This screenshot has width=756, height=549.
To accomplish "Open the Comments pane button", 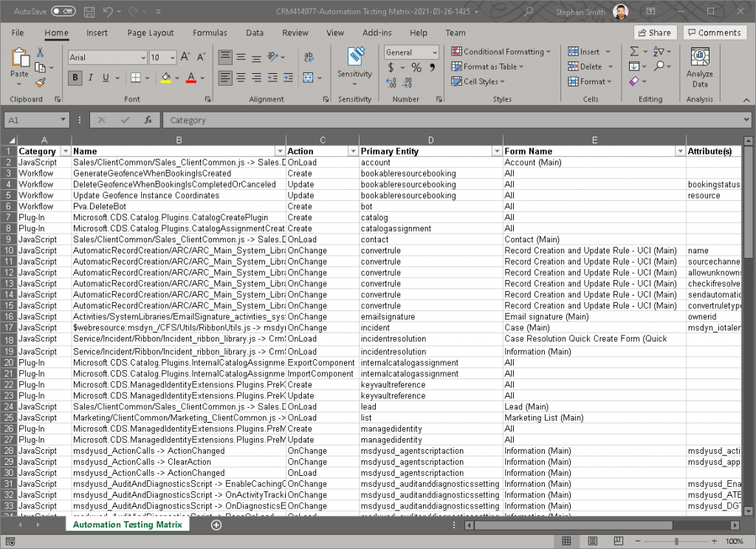I will click(x=714, y=33).
